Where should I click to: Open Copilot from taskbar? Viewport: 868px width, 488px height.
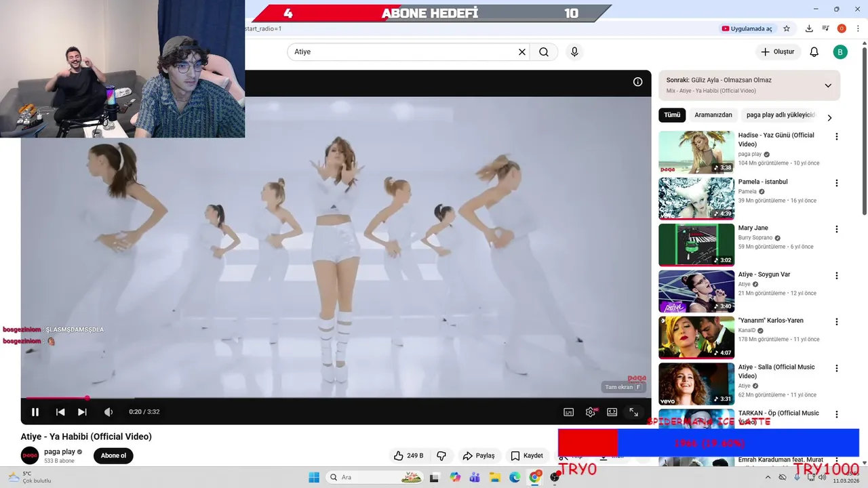[x=455, y=477]
